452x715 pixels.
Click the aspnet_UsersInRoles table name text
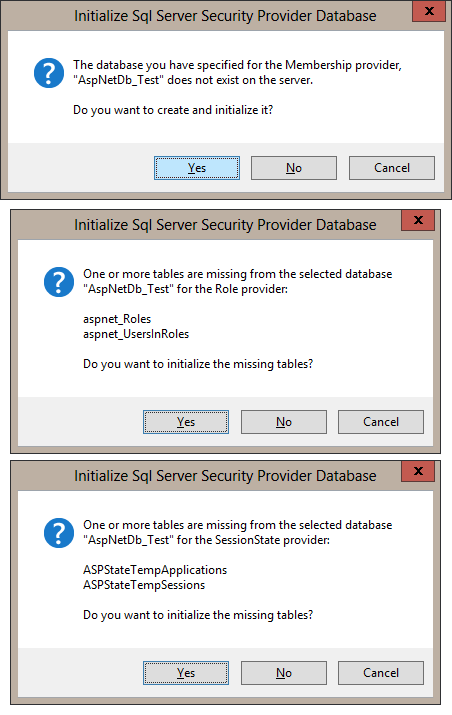136,334
